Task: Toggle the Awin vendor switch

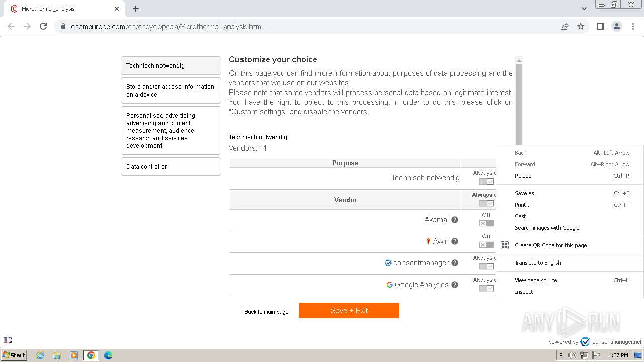Action: point(486,245)
